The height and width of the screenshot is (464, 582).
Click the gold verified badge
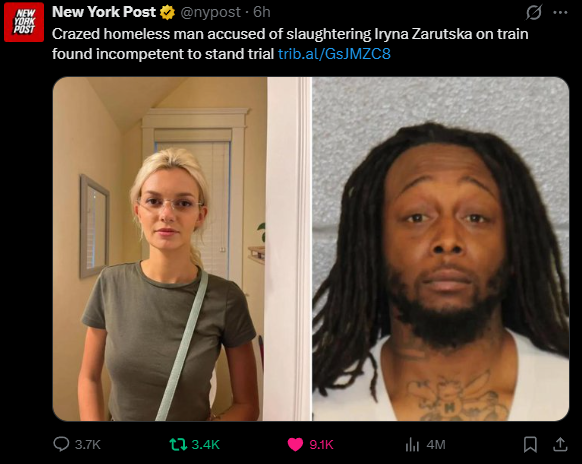coord(167,13)
